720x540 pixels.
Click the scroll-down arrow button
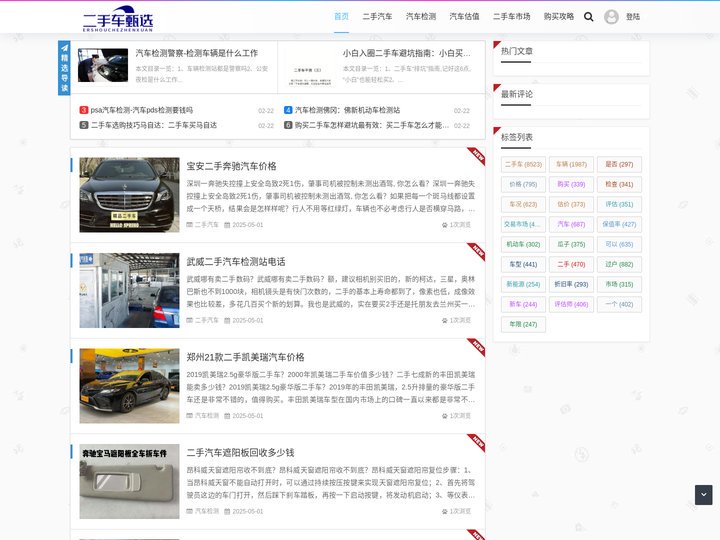point(703,495)
